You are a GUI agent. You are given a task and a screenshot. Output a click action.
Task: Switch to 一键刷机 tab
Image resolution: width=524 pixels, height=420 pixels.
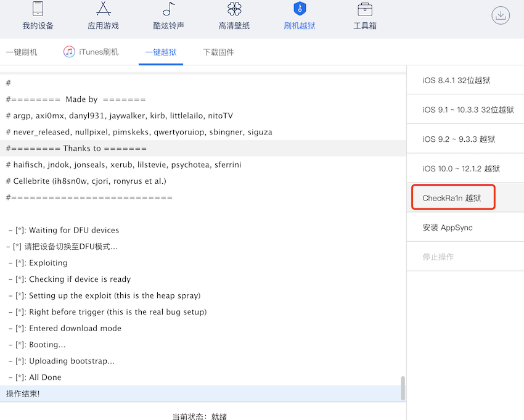pos(22,52)
